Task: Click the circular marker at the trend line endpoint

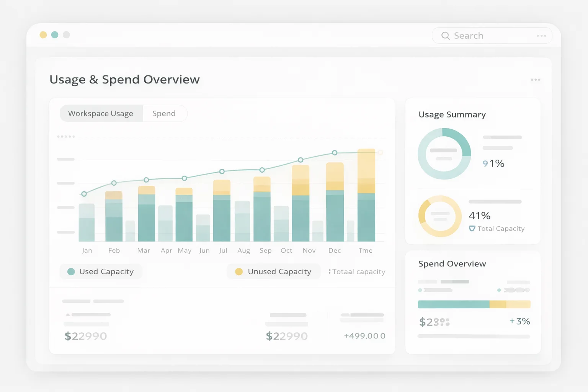Action: tap(380, 152)
